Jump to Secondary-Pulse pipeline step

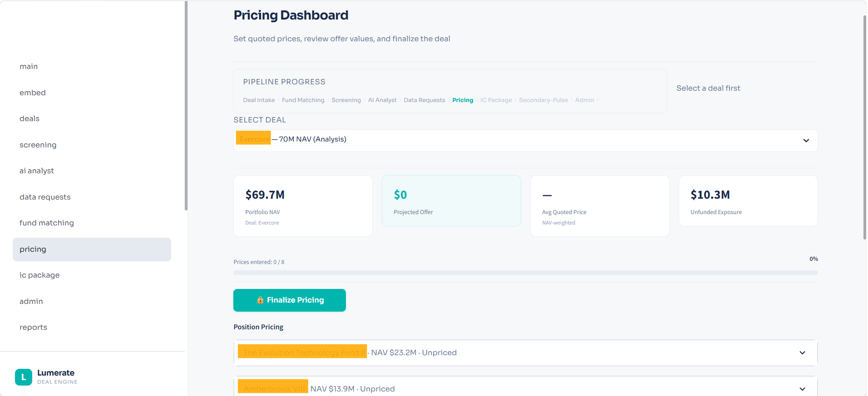(543, 100)
